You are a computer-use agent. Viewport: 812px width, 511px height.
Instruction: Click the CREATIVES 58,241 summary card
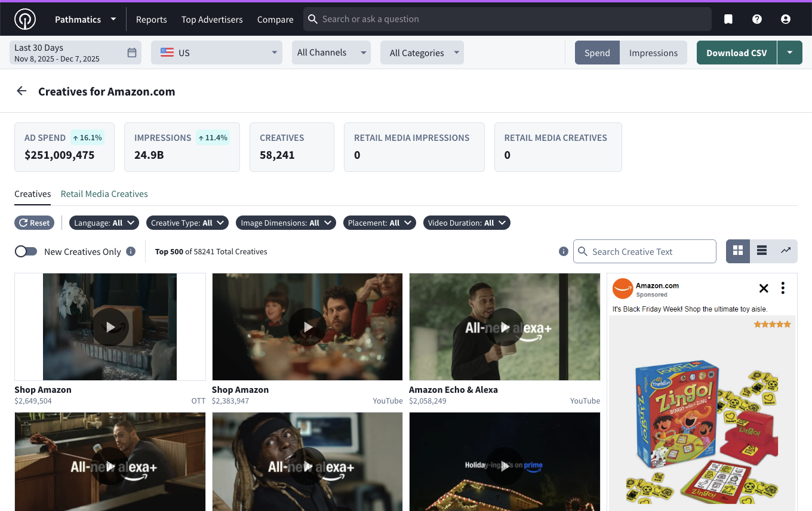[292, 147]
